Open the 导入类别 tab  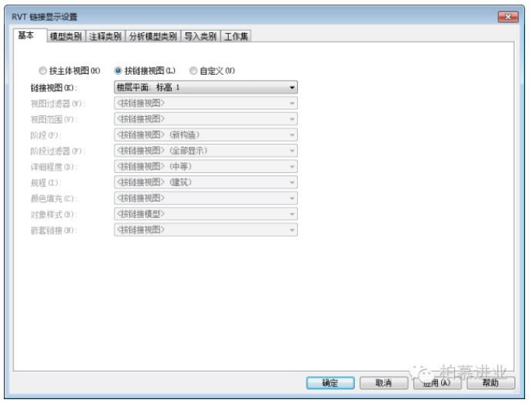coord(200,36)
